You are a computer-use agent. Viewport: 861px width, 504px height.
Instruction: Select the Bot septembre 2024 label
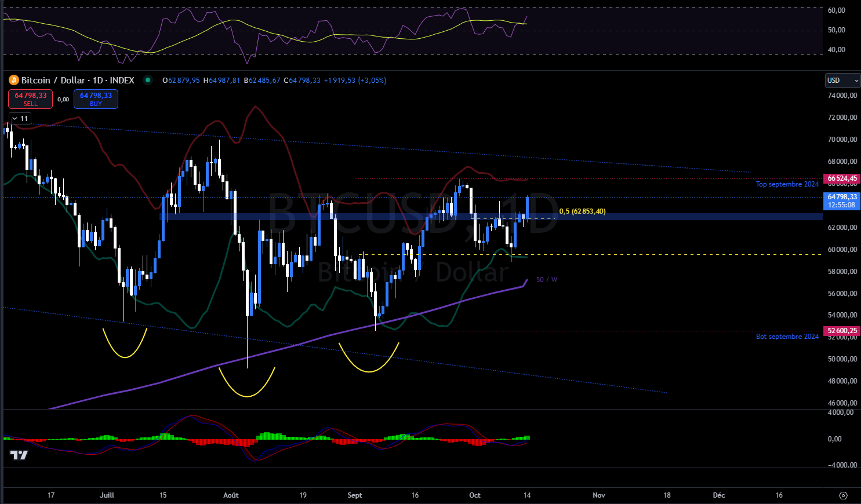point(787,336)
